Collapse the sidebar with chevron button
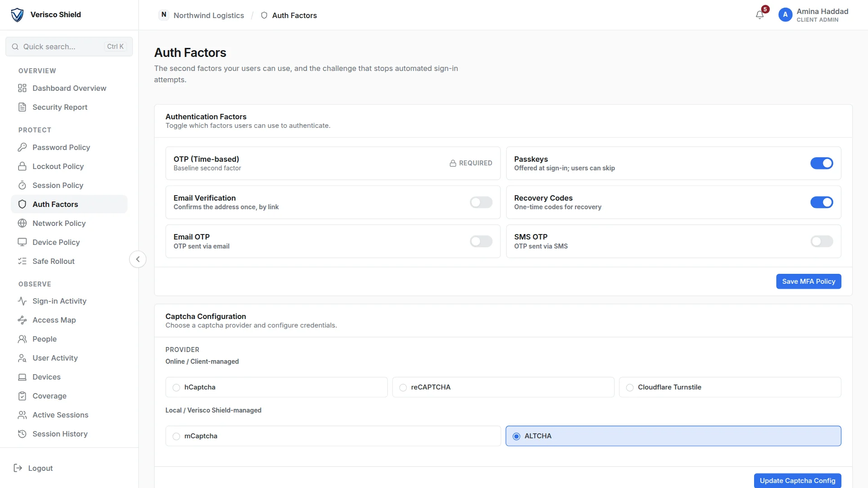This screenshot has width=868, height=488. coord(138,259)
